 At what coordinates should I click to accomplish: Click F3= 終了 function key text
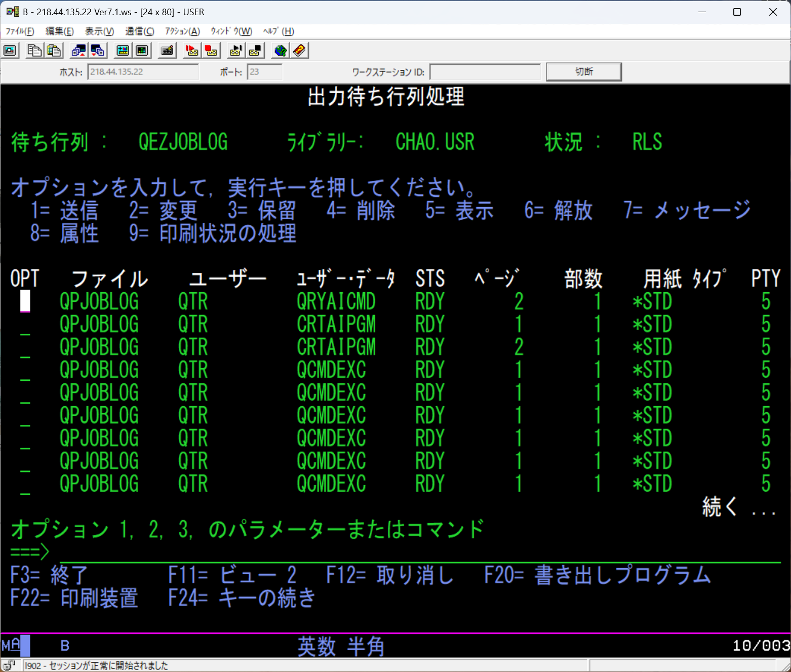(49, 575)
